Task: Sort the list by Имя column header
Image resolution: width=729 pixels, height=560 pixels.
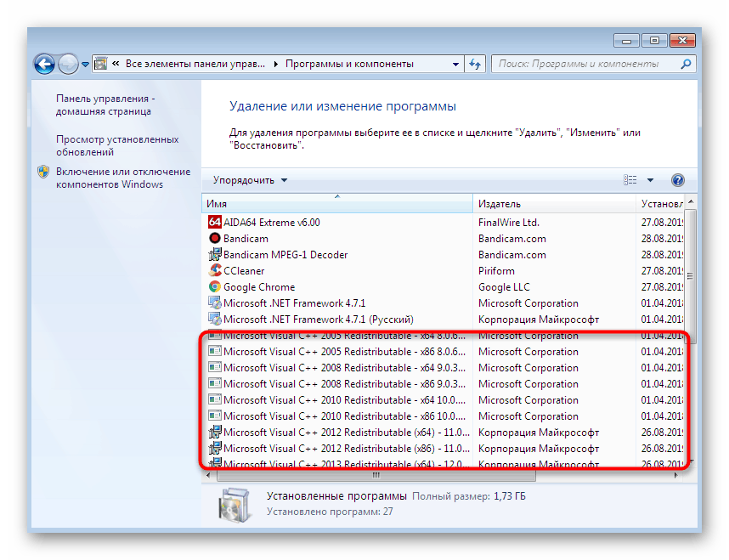Action: click(337, 204)
